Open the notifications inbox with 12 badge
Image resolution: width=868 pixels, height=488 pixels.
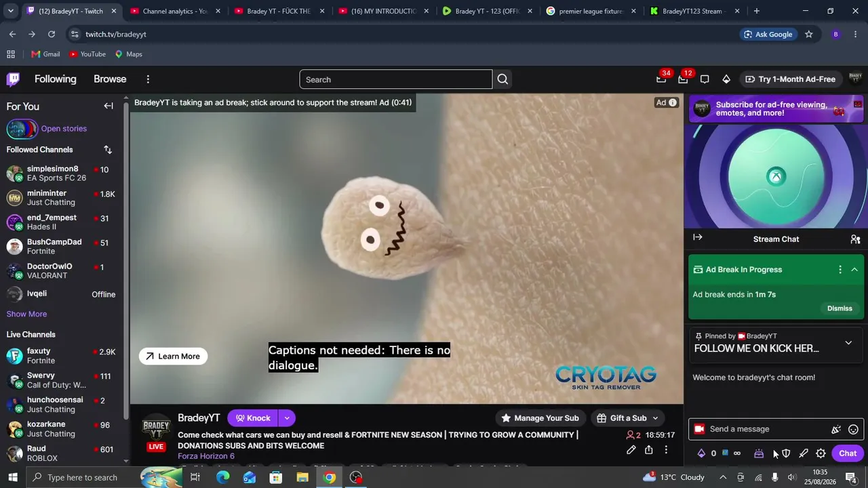click(683, 79)
